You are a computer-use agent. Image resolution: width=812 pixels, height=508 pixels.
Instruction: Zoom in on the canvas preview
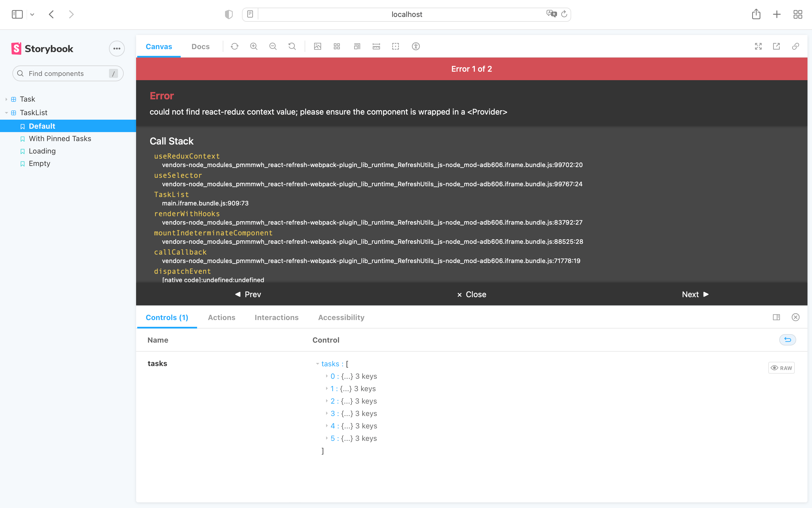click(x=254, y=46)
